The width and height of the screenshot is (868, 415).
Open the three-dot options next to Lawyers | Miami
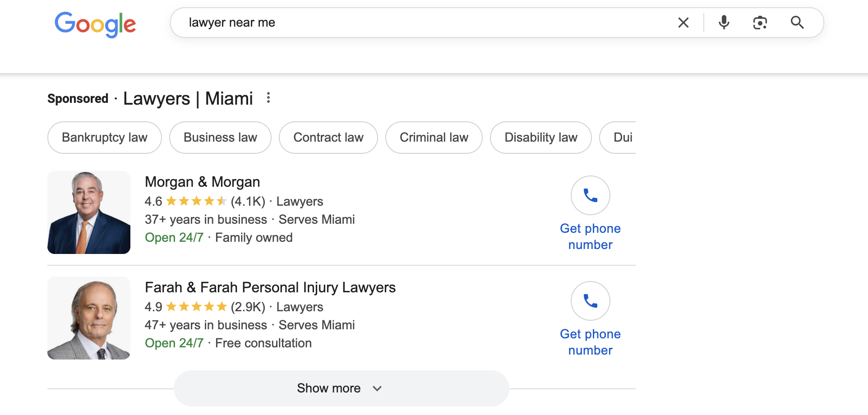click(x=268, y=98)
